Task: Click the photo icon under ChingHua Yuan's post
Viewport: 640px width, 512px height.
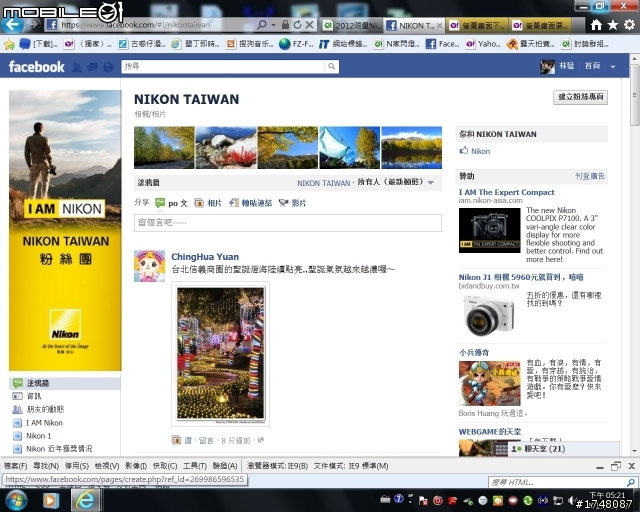Action: tap(176, 440)
